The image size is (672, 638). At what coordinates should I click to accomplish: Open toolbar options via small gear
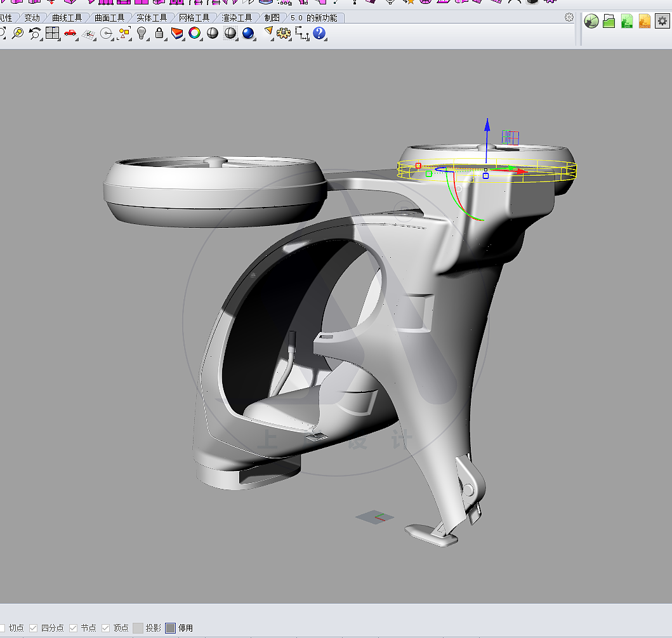tap(569, 17)
